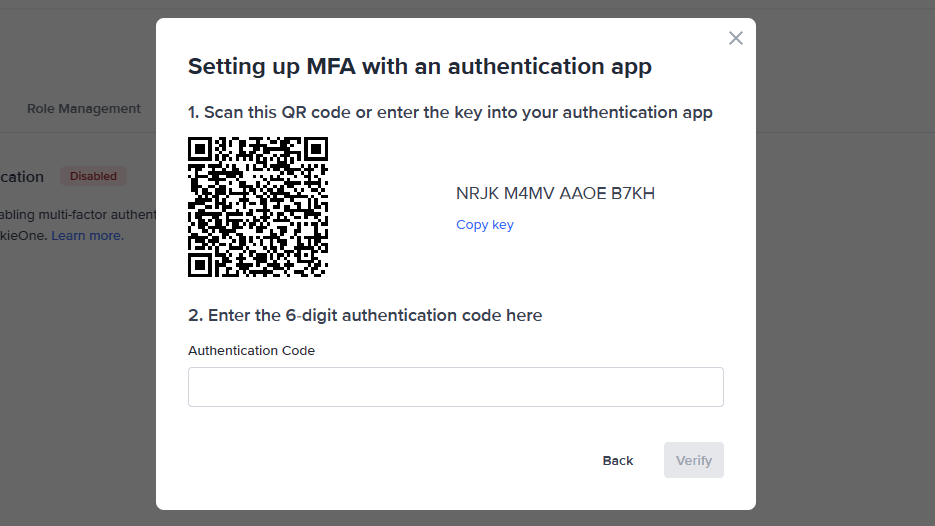Screen dimensions: 935x526
Task: Close the MFA setup dialog
Action: pos(736,38)
